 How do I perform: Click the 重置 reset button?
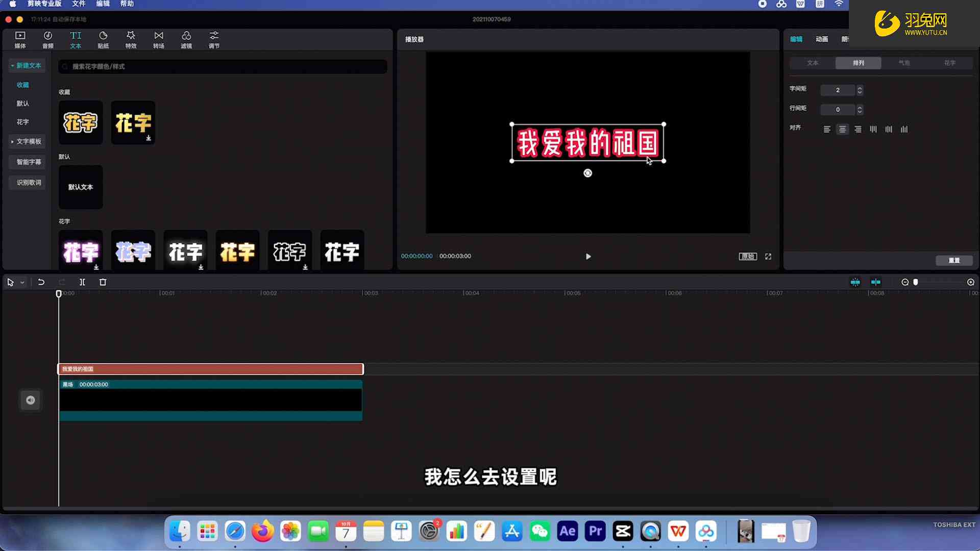(954, 261)
